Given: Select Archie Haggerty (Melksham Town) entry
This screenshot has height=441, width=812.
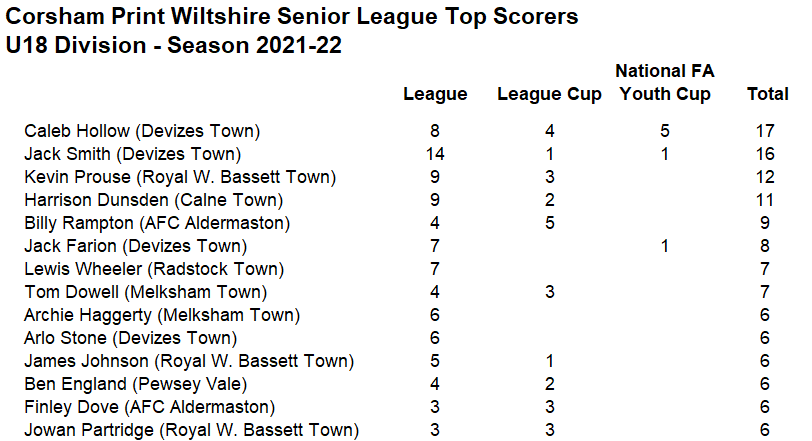Looking at the screenshot, I should click(x=162, y=315).
